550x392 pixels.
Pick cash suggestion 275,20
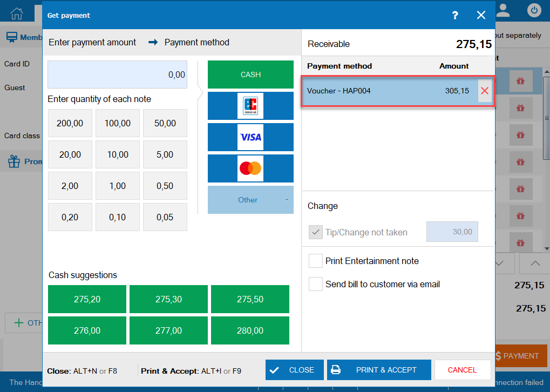coord(87,299)
